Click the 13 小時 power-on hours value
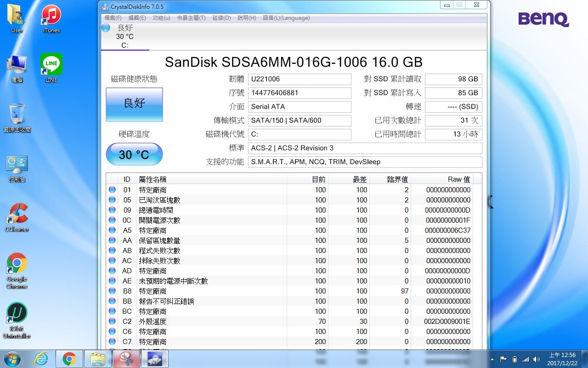This screenshot has width=588, height=368. (453, 134)
